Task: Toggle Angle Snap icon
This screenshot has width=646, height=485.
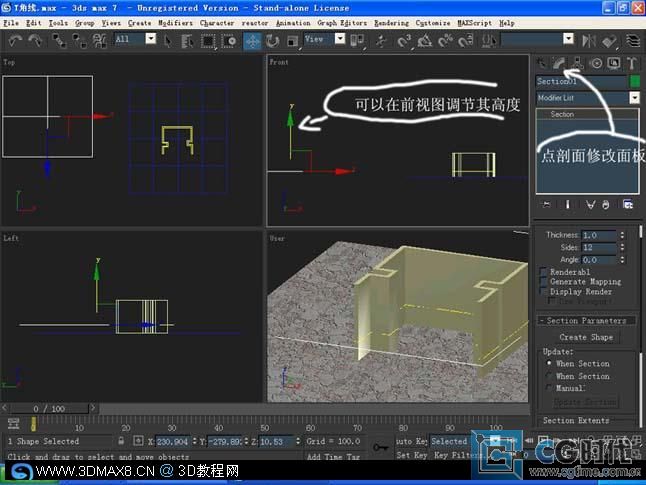Action: (425, 41)
